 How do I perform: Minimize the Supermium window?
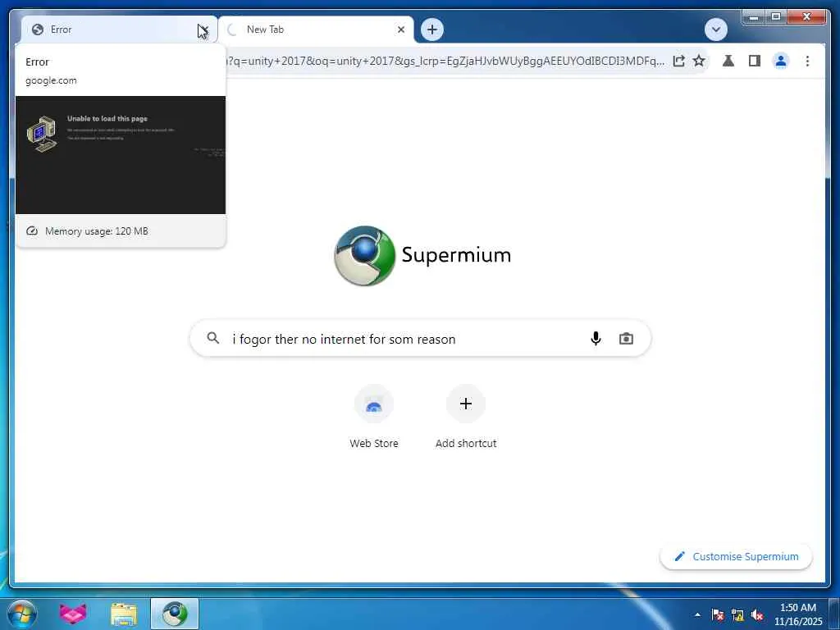click(754, 17)
